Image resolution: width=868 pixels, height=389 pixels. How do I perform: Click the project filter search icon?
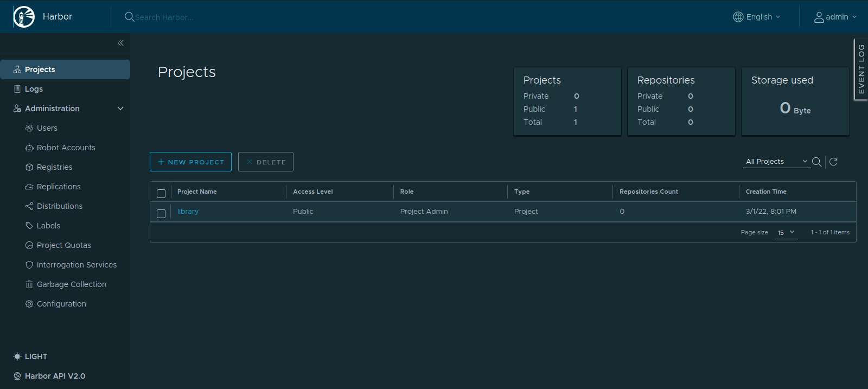coord(816,162)
